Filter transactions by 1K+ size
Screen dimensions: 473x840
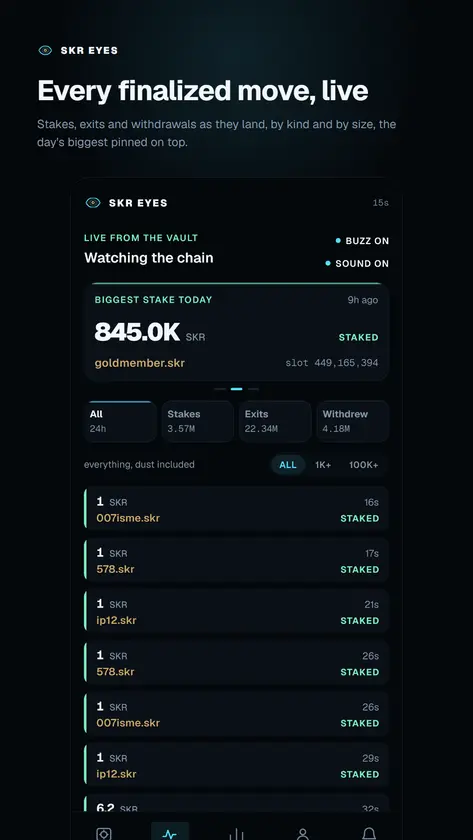(x=323, y=465)
